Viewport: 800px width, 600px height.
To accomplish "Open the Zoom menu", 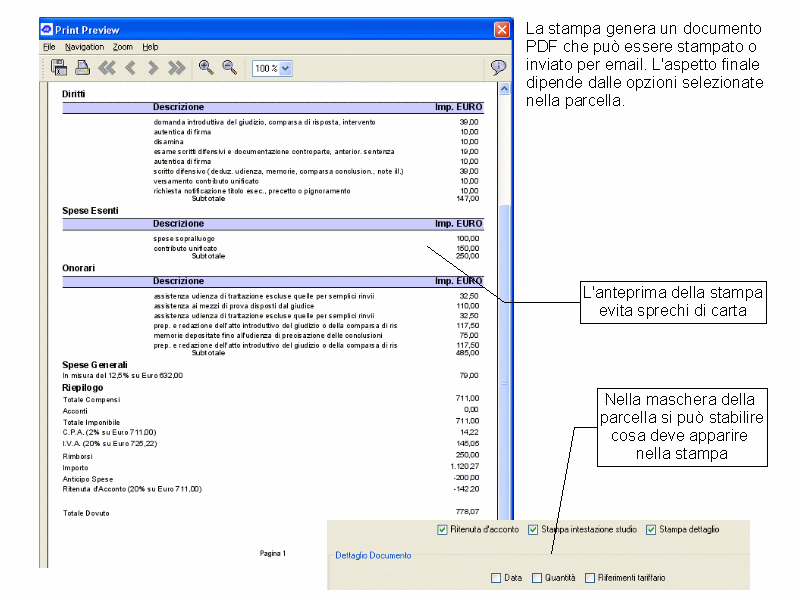I will 122,47.
